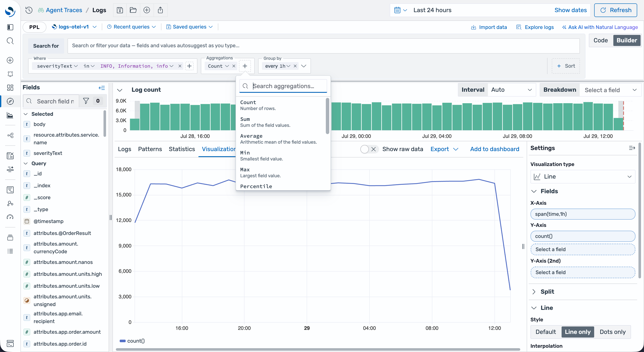
Task: Click Show dates link
Action: click(x=571, y=10)
